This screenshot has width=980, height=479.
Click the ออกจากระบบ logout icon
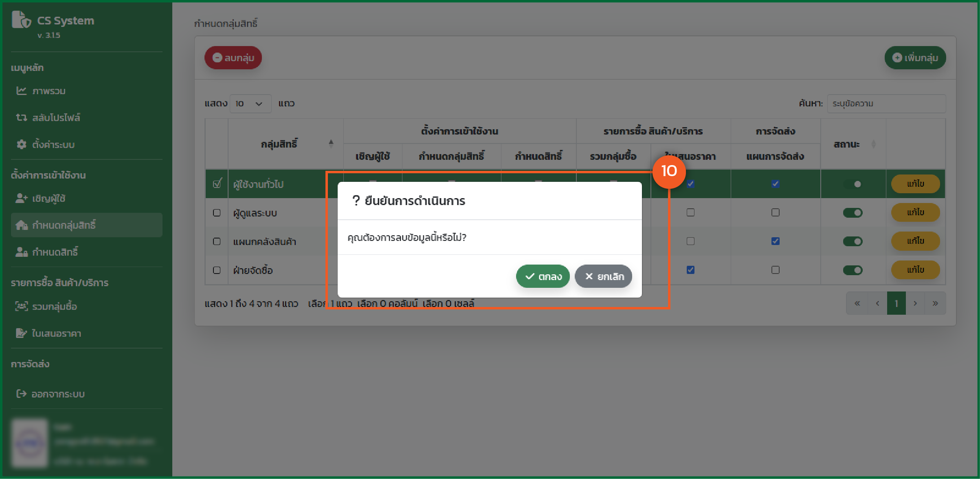21,394
